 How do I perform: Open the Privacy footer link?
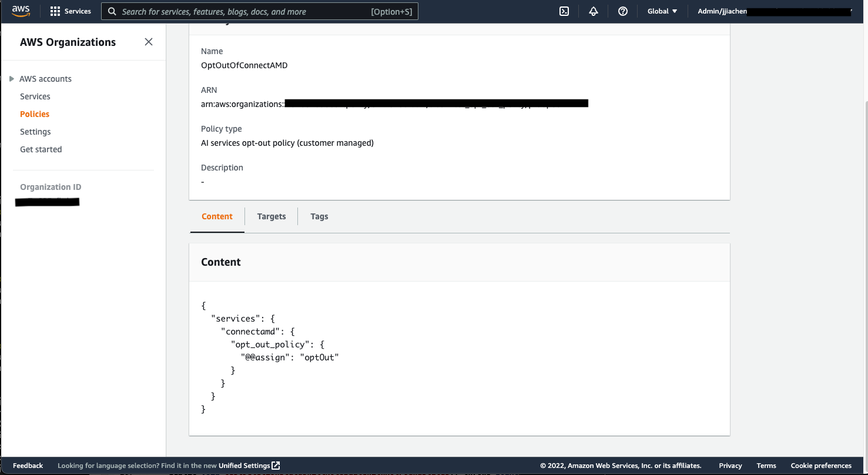(730, 466)
